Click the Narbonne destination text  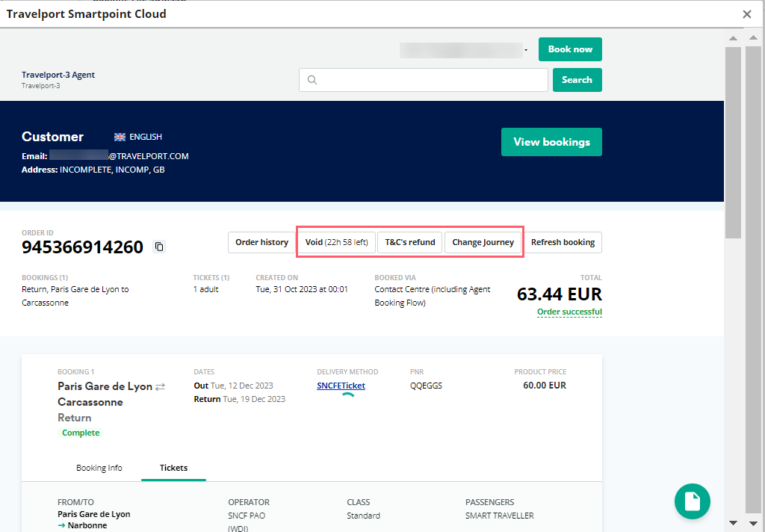[87, 526]
